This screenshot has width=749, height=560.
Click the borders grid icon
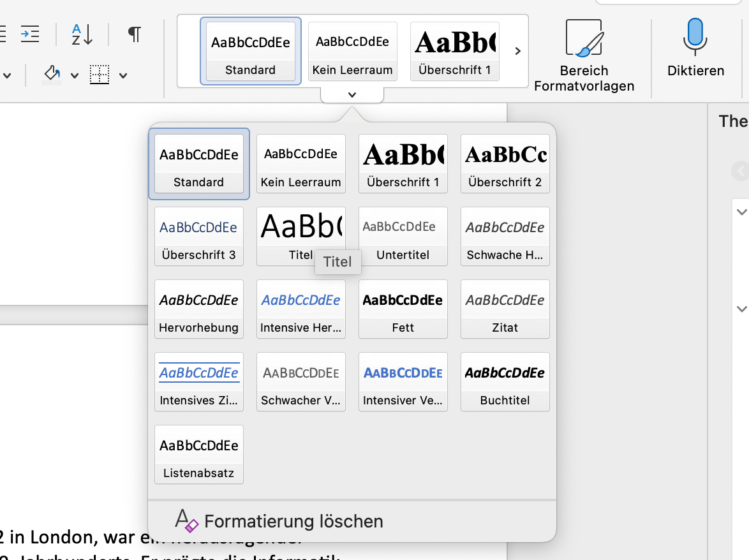click(x=100, y=75)
